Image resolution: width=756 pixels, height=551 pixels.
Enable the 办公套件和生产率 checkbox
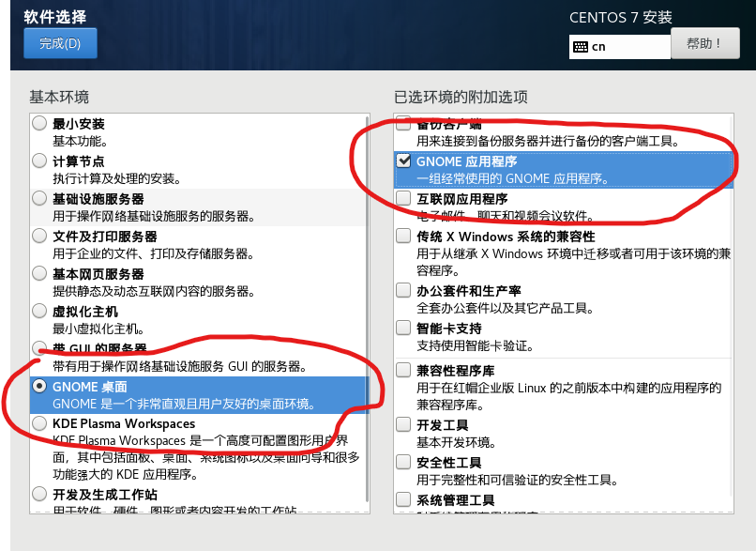click(403, 290)
